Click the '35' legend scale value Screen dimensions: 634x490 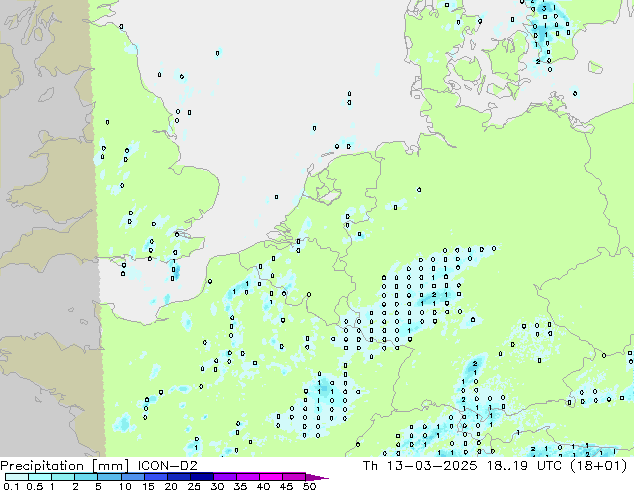click(240, 486)
